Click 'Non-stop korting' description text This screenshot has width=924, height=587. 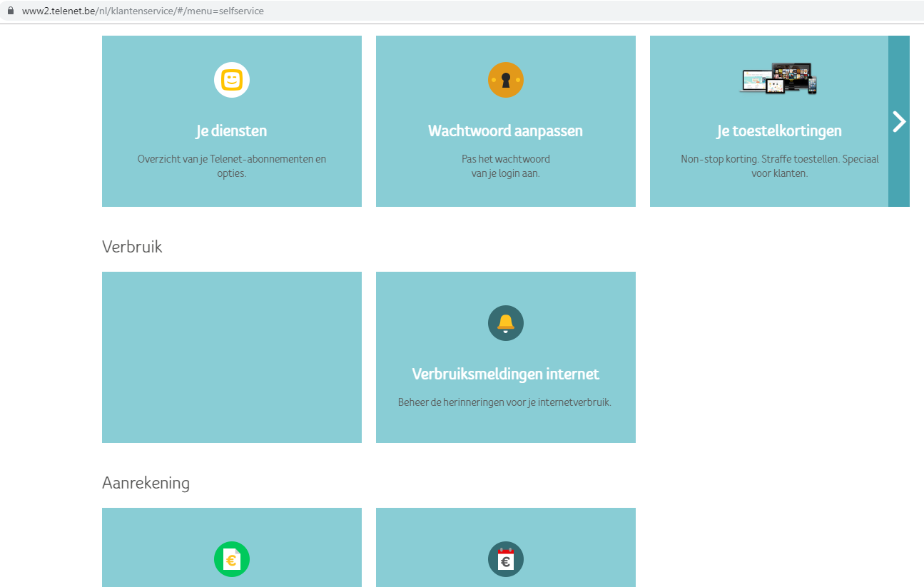tap(779, 159)
